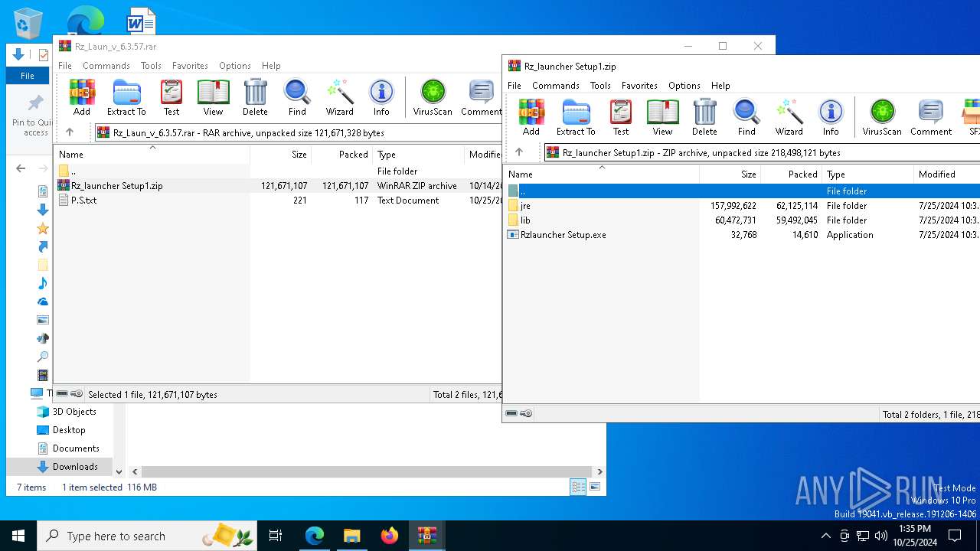980x551 pixels.
Task: Sort Rz_Laun_v_6.3.57.rar list by Type column
Action: tap(418, 155)
